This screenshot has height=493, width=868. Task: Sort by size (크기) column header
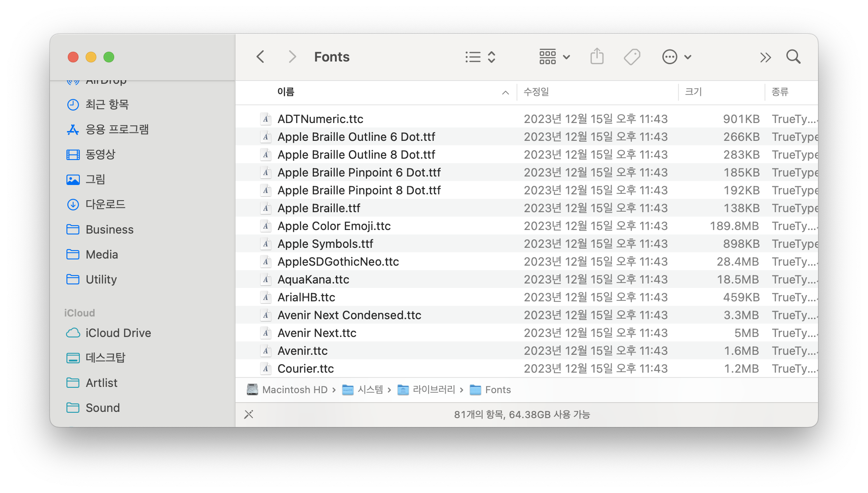tap(693, 92)
